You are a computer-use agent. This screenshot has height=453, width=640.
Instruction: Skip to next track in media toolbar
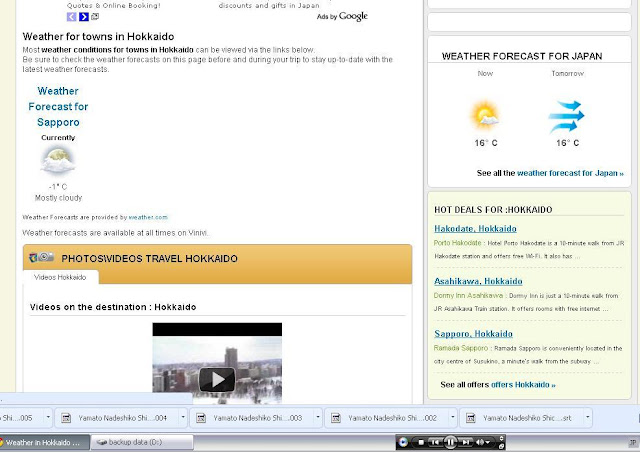465,442
